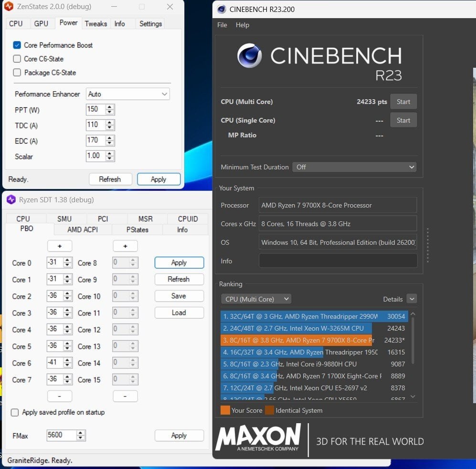Screen dimensions: 476x469
Task: Enable Package C6-State checkbox
Action: click(17, 73)
